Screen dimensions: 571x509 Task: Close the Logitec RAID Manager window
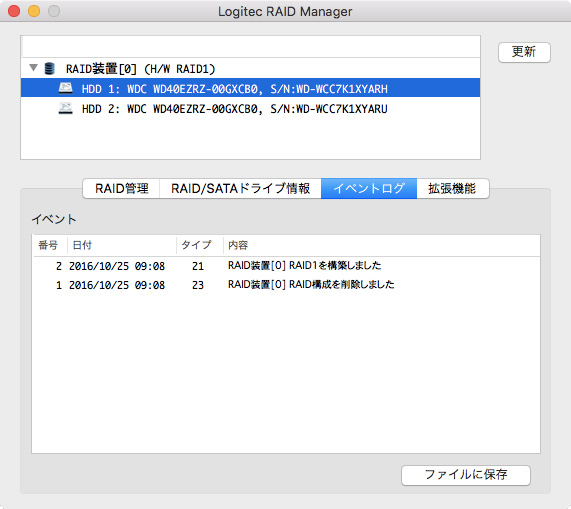pos(14,11)
